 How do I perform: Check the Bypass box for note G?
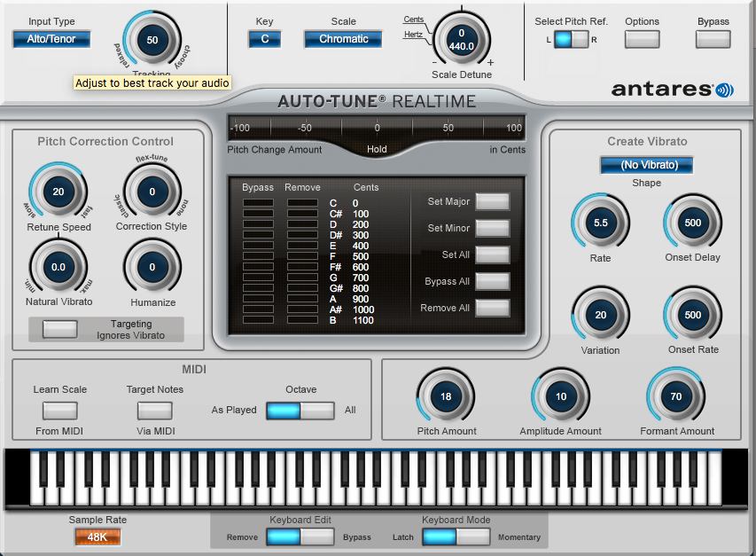(x=259, y=277)
